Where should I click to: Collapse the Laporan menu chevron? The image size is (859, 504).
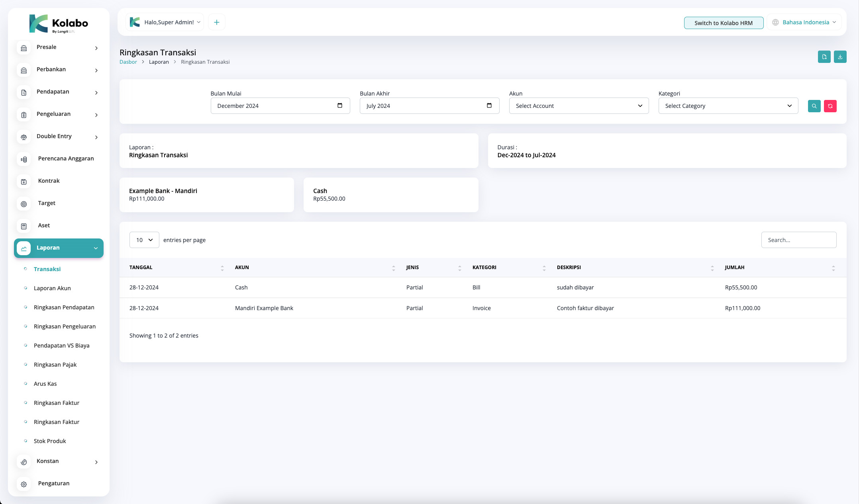click(96, 248)
